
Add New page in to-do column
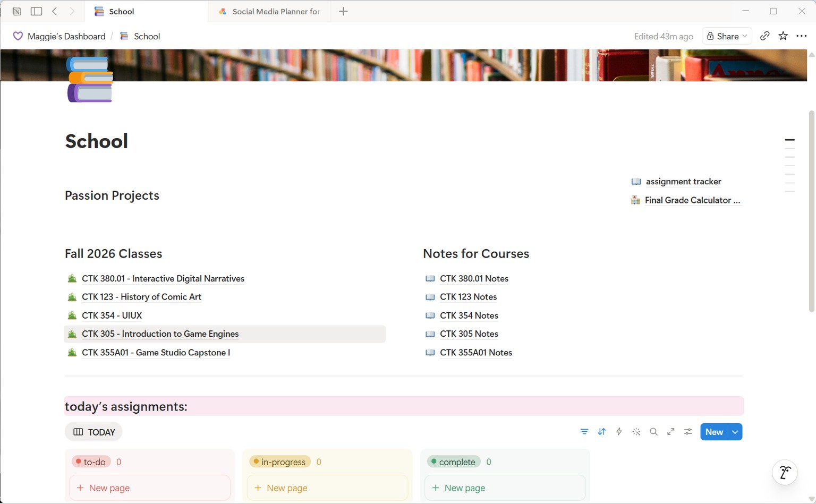click(x=150, y=488)
